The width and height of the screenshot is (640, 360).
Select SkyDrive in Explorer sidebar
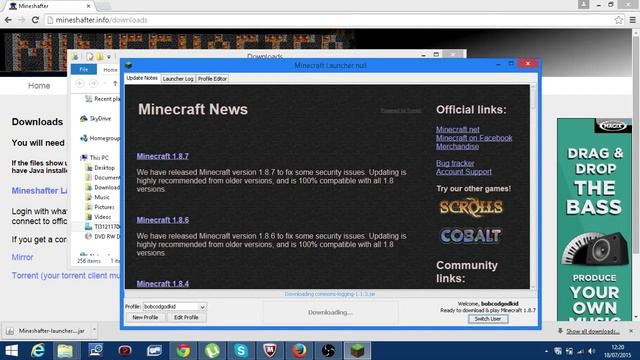[96, 118]
